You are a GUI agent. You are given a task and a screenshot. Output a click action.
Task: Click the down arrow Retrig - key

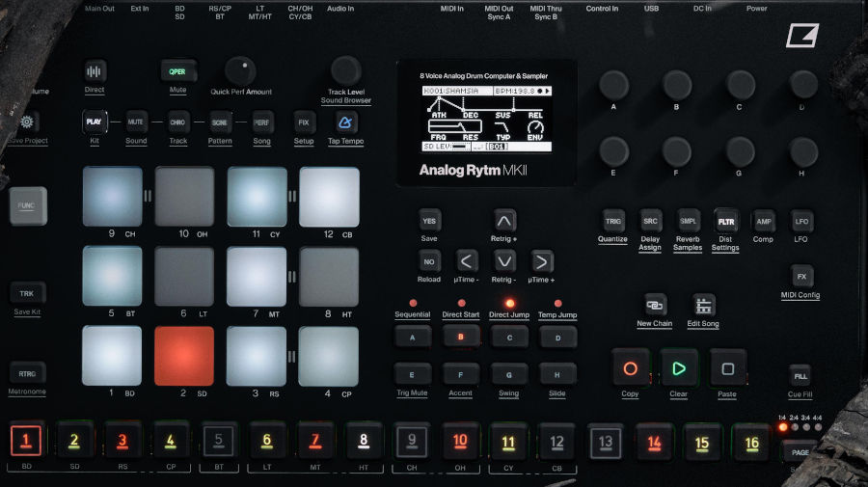(503, 261)
